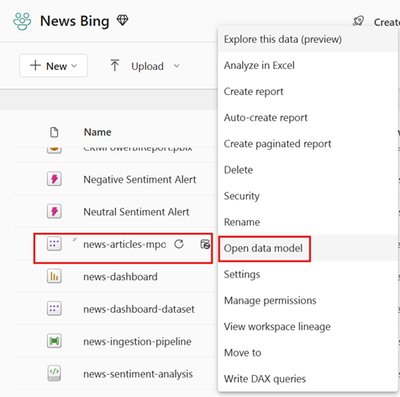
Task: Click the schedule refresh icon on news-articles-mpc row
Action: point(205,244)
